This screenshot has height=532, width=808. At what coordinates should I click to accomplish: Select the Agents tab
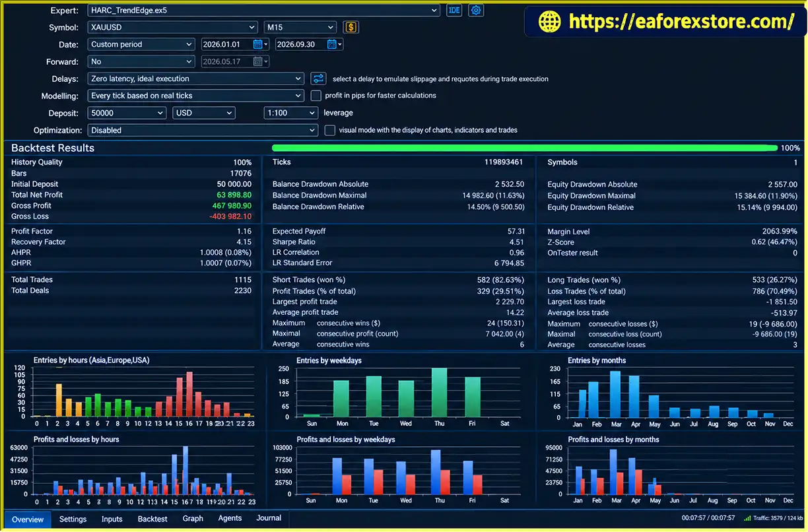(230, 519)
